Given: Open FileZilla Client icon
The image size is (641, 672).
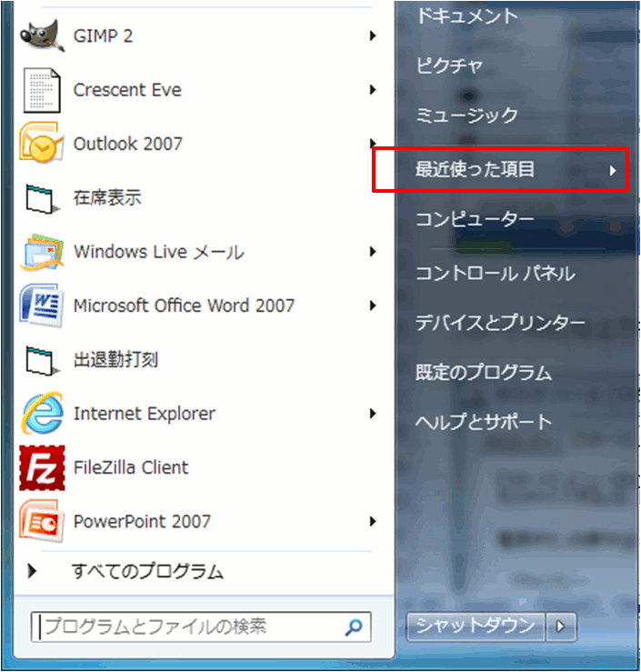Looking at the screenshot, I should point(41,467).
